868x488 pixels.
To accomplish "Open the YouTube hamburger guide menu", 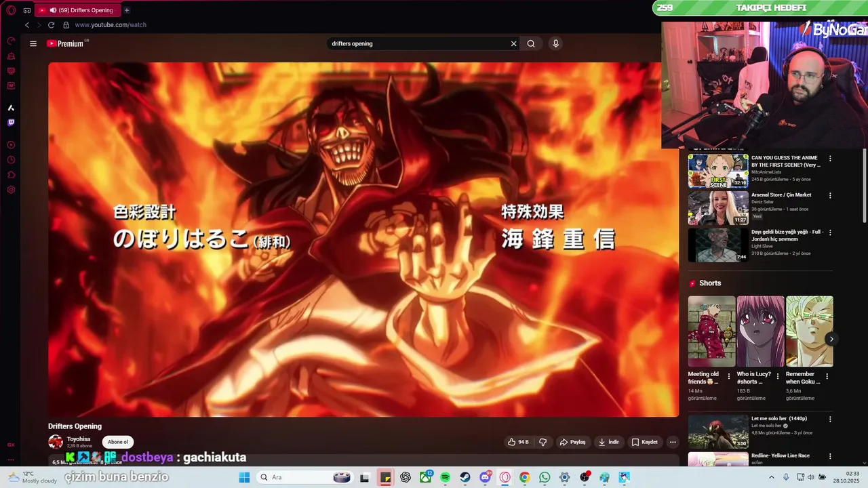I will [33, 43].
